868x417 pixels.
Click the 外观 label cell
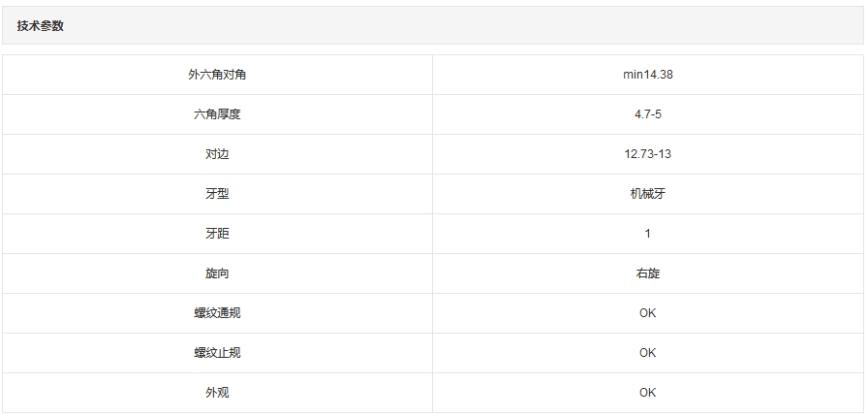click(217, 393)
